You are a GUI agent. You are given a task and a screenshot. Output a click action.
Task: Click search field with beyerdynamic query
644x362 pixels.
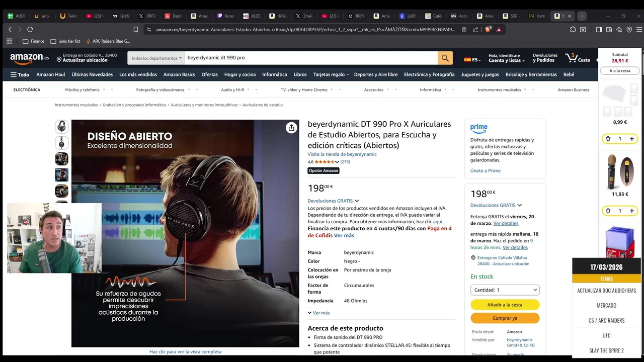tap(311, 58)
